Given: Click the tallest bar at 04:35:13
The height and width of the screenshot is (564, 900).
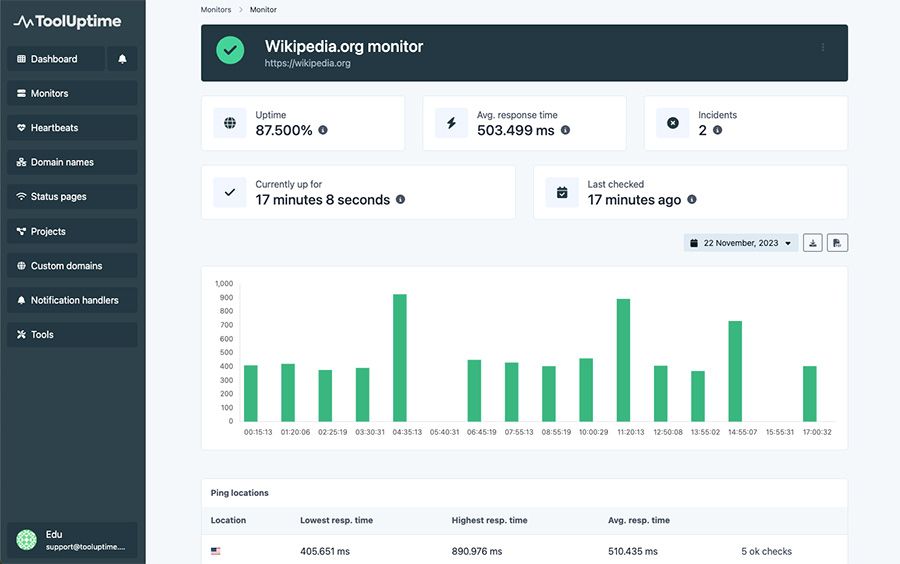Looking at the screenshot, I should [x=400, y=358].
